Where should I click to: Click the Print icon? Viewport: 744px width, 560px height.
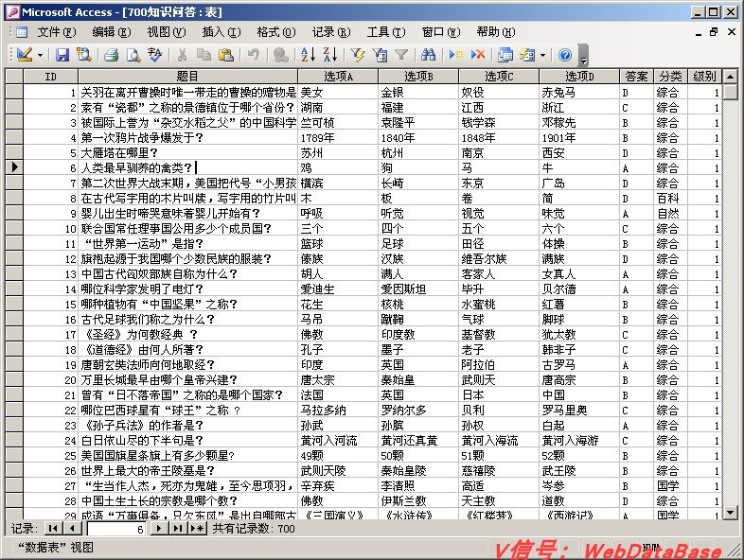tap(111, 55)
